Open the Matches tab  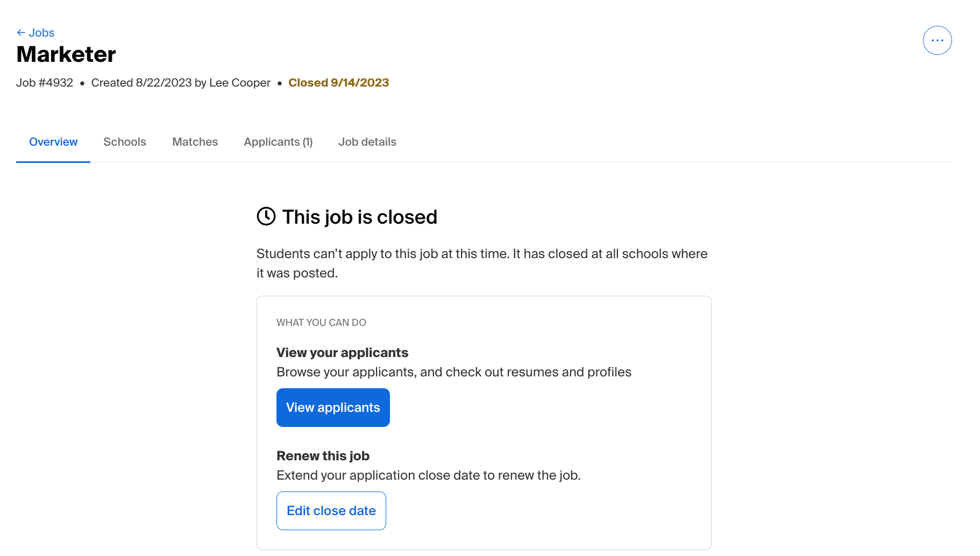pyautogui.click(x=195, y=142)
